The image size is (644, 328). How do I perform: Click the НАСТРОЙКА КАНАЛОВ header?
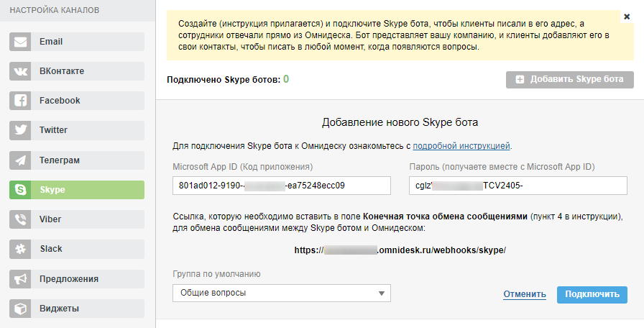pos(54,10)
